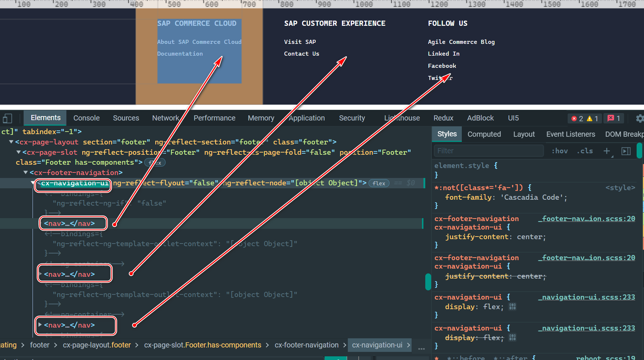Add new style rule plus icon
The image size is (644, 360).
click(x=607, y=151)
